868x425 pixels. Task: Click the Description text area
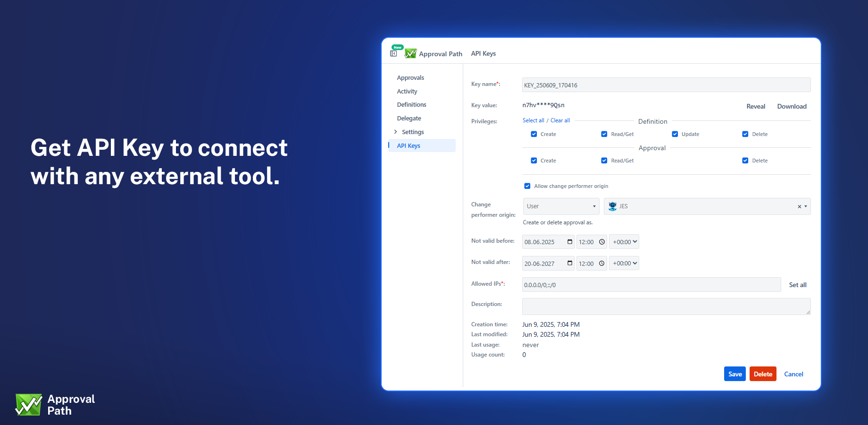tap(666, 306)
